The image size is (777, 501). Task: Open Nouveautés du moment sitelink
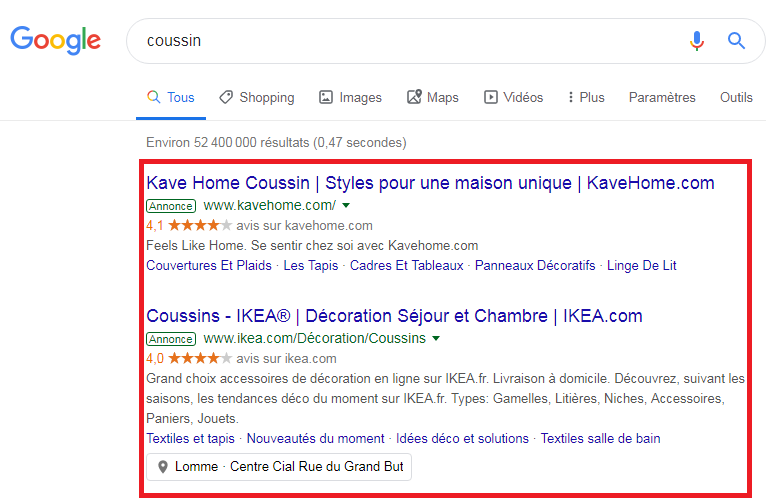316,439
